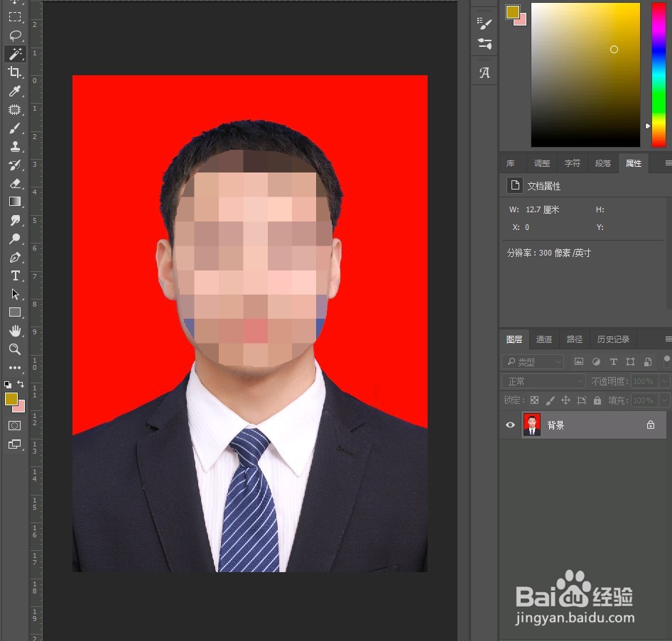This screenshot has width=672, height=641.
Task: Activate the Eyedropper tool
Action: coord(16,91)
